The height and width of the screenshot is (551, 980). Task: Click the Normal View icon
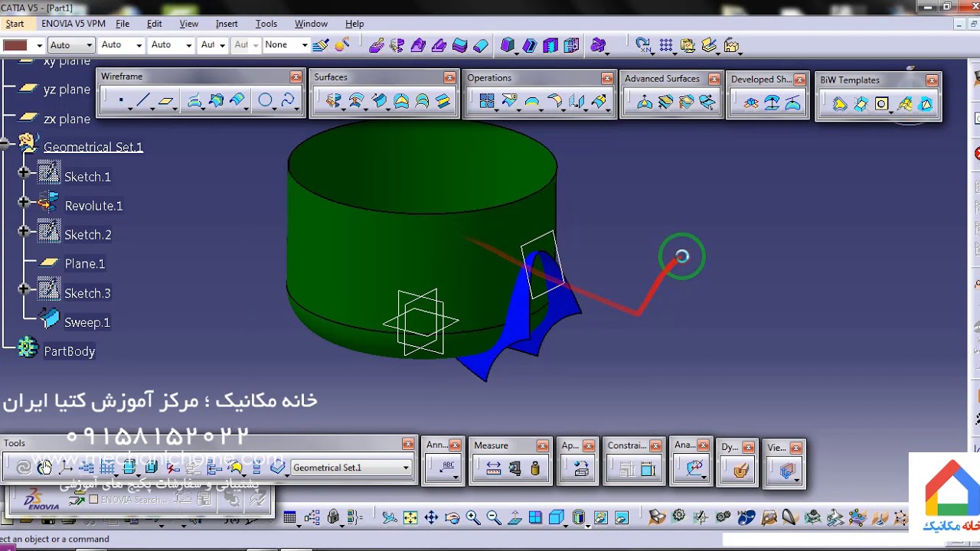pos(514,518)
